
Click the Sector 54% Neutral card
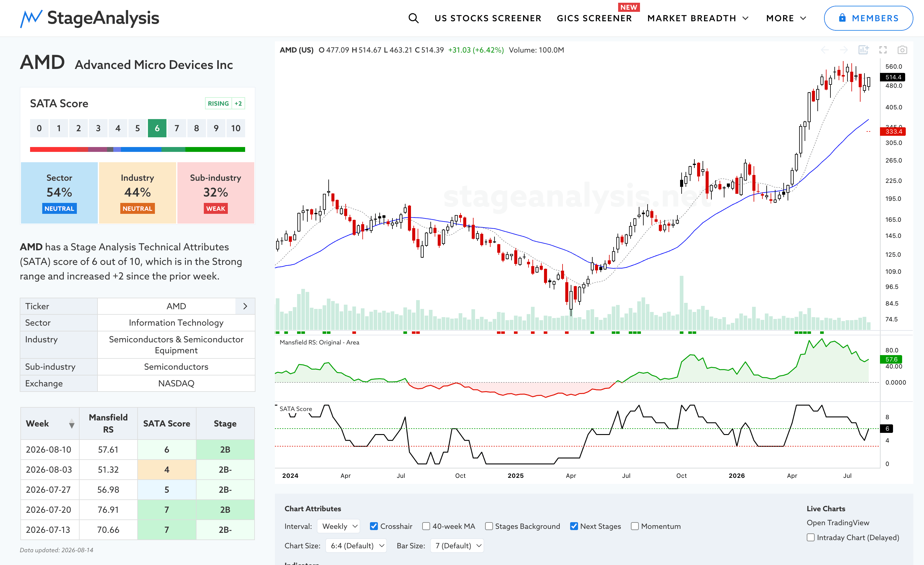tap(59, 193)
